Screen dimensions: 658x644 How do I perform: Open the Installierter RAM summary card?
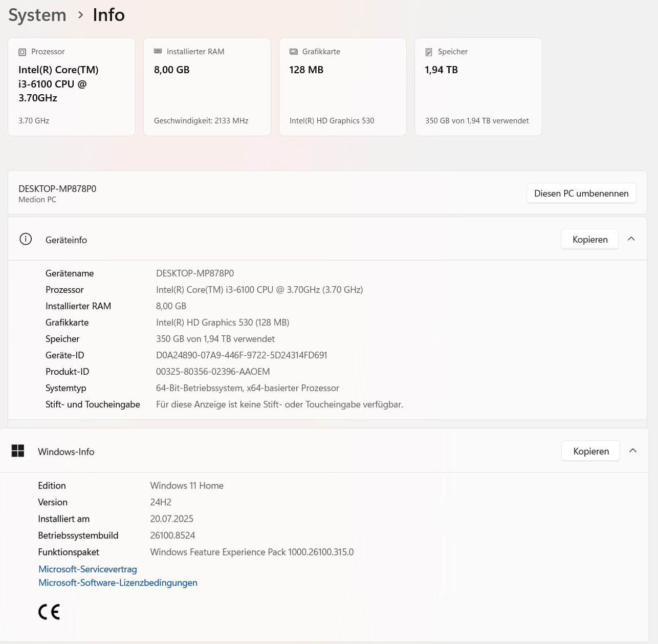[x=207, y=87]
